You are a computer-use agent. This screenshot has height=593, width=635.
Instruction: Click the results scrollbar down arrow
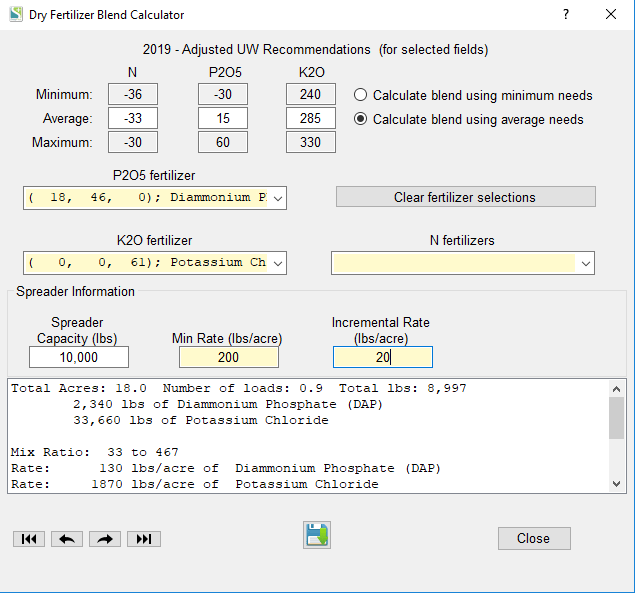click(616, 484)
